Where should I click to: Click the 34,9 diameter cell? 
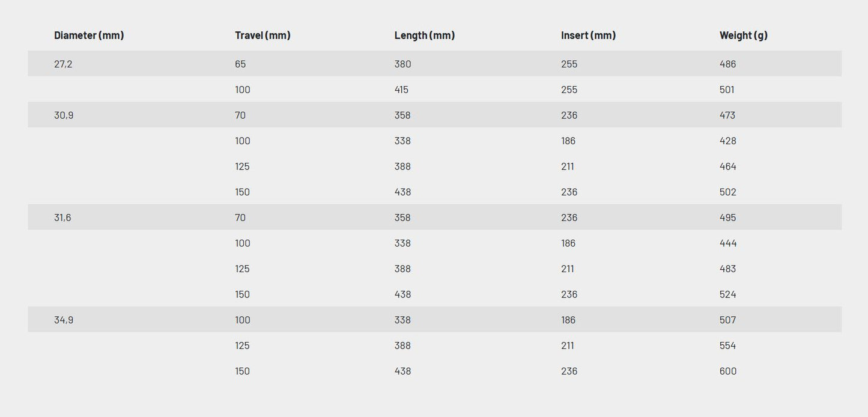[64, 320]
